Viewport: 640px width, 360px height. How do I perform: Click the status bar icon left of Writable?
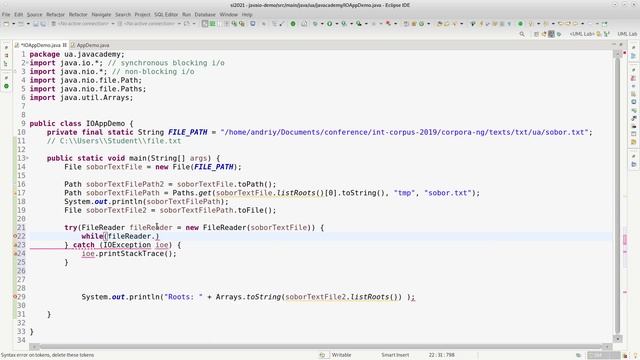coord(322,355)
